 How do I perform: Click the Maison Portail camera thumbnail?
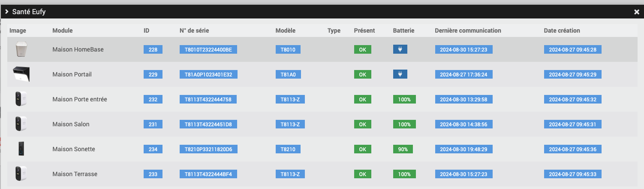coord(21,74)
